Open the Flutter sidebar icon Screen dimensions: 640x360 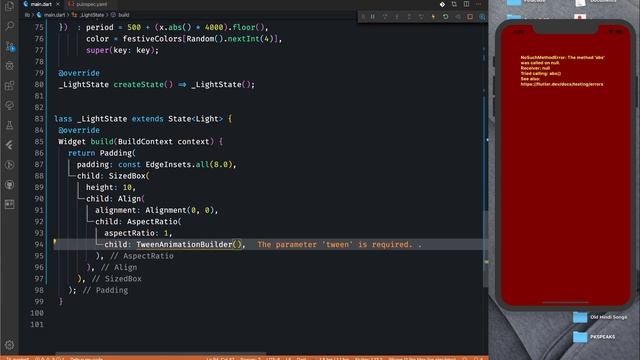[x=9, y=145]
